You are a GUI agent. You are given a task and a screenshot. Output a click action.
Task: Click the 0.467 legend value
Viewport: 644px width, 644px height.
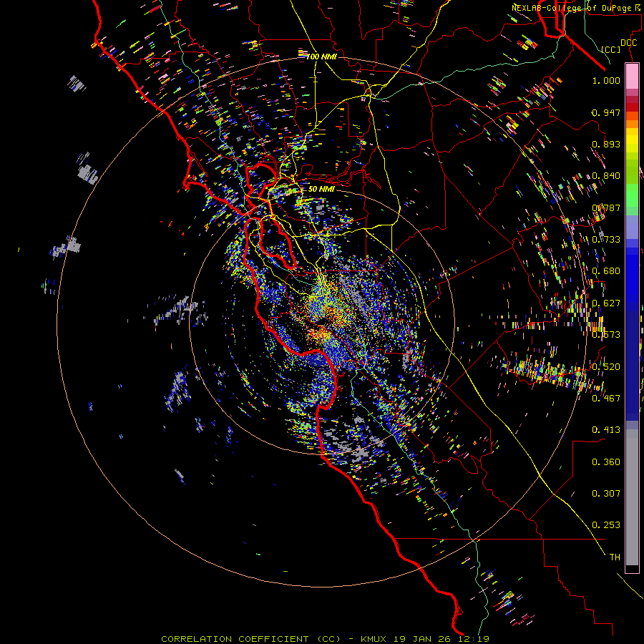click(x=606, y=399)
